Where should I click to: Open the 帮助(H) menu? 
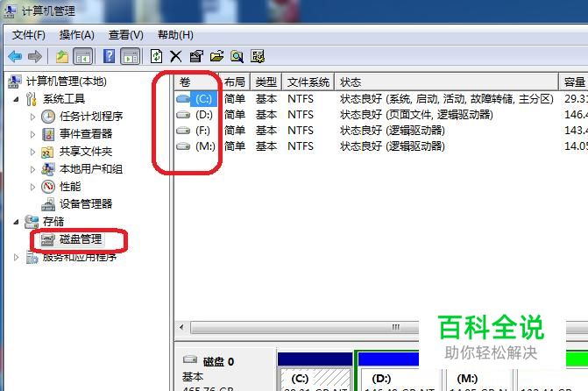click(175, 35)
